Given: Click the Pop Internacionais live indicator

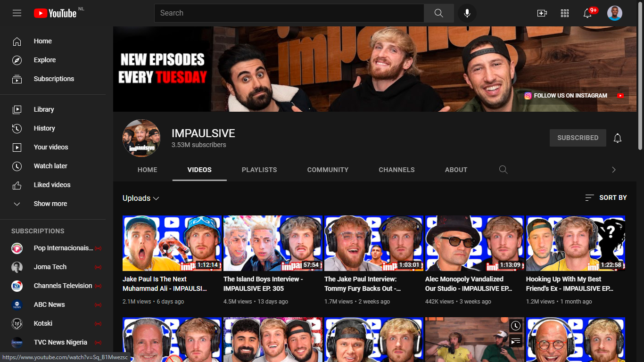Looking at the screenshot, I should tap(98, 248).
